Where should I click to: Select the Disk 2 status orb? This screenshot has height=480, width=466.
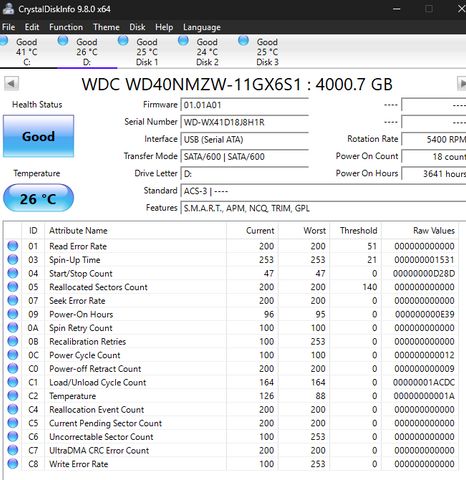[x=183, y=41]
